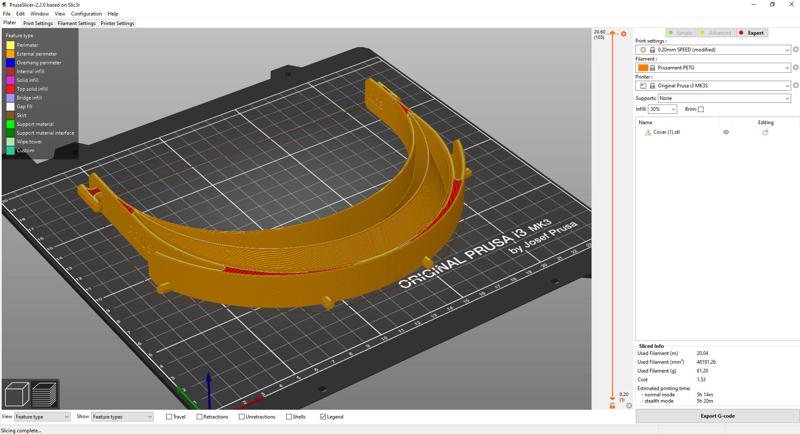Click the Export G-code button

tap(717, 416)
